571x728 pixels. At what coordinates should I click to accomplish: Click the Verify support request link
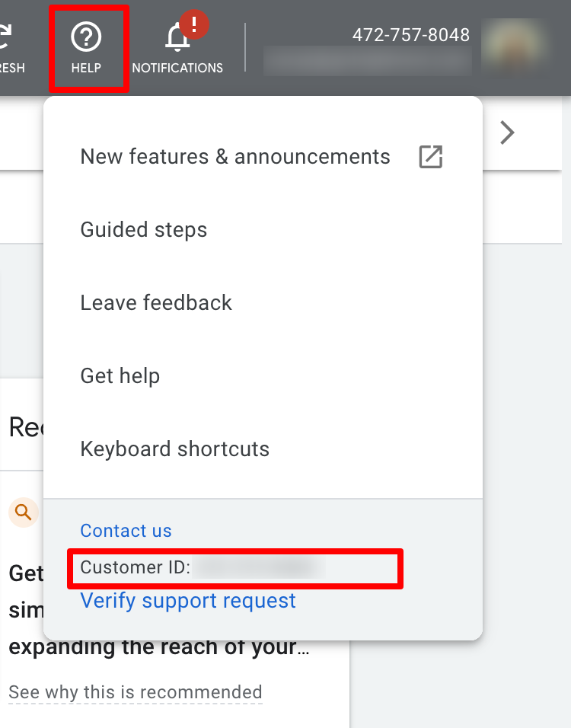click(x=188, y=601)
